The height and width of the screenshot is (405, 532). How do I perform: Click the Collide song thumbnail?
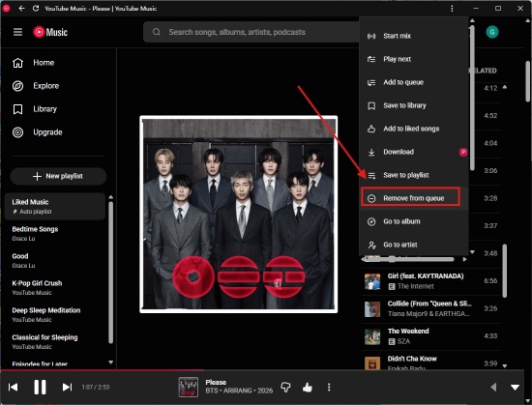coord(372,309)
